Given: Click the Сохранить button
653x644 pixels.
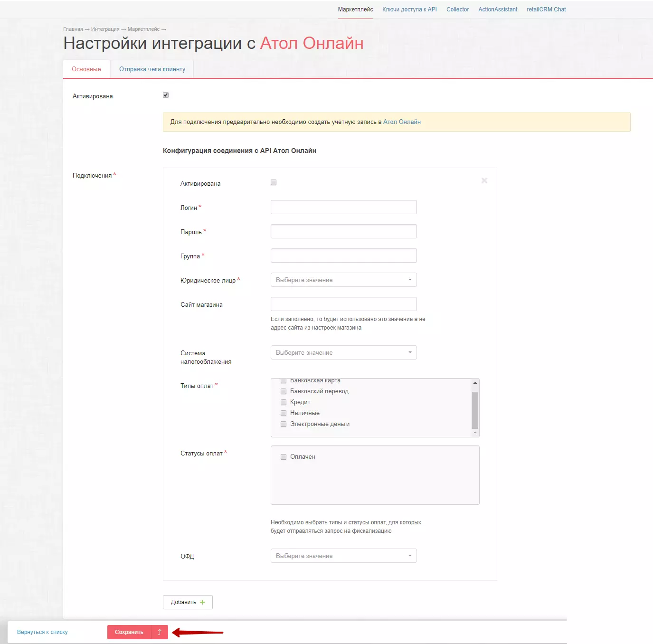Looking at the screenshot, I should pyautogui.click(x=129, y=632).
